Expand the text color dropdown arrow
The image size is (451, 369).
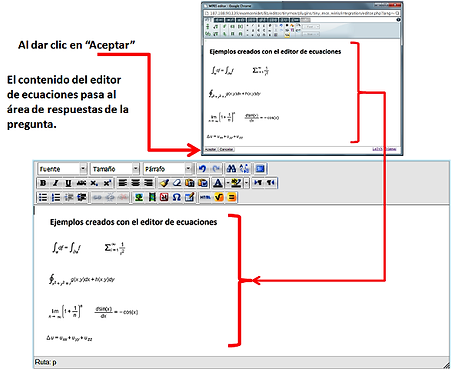pyautogui.click(x=228, y=183)
